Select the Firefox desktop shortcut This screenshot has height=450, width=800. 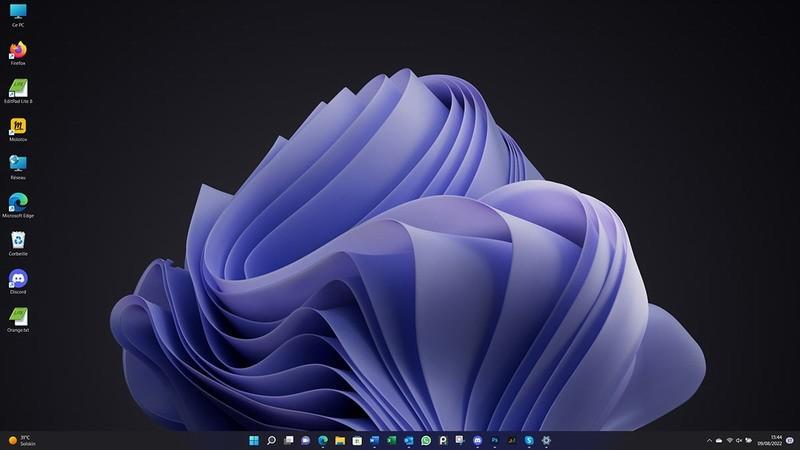(18, 53)
